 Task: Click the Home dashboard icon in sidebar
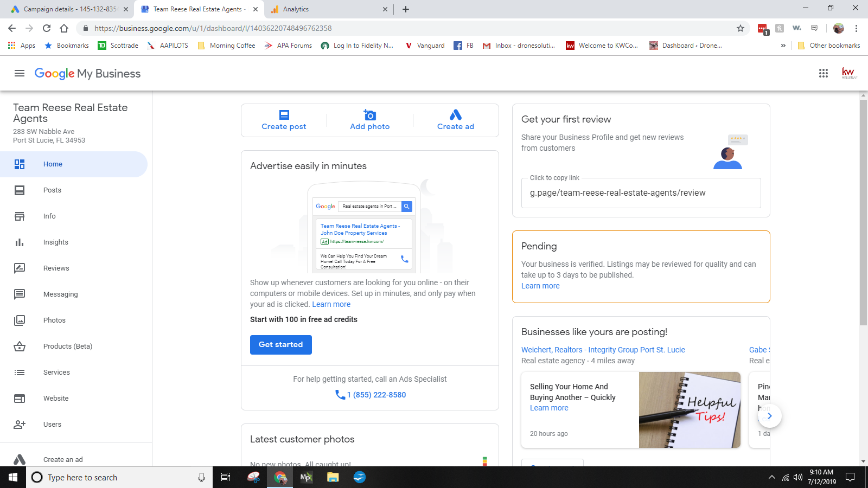20,164
